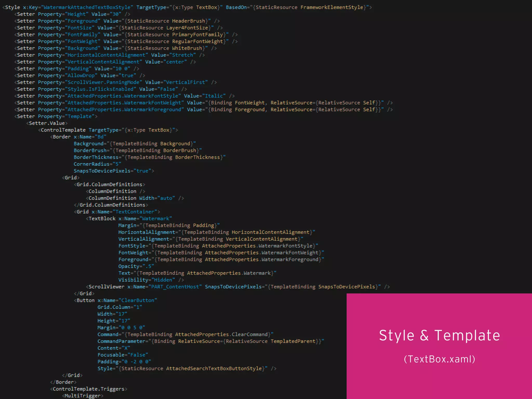This screenshot has height=399, width=532.
Task: Click the Content="X" line
Action: [114, 348]
